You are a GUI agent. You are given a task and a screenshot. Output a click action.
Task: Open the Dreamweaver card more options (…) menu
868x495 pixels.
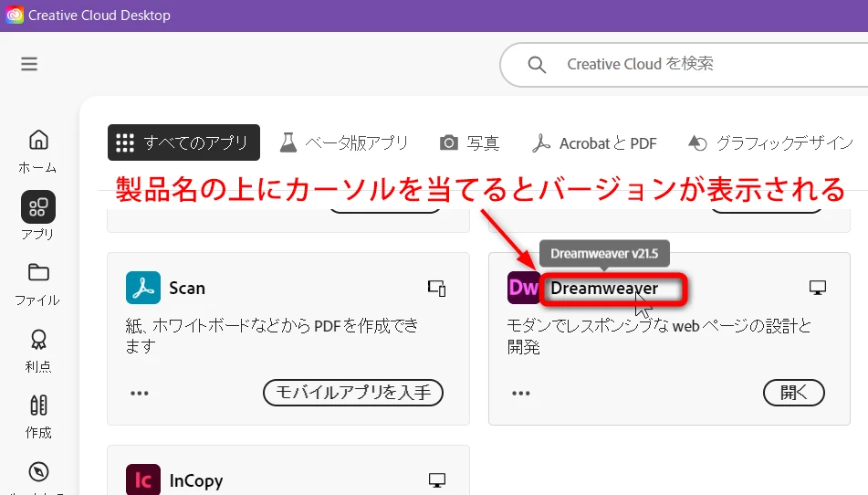521,393
